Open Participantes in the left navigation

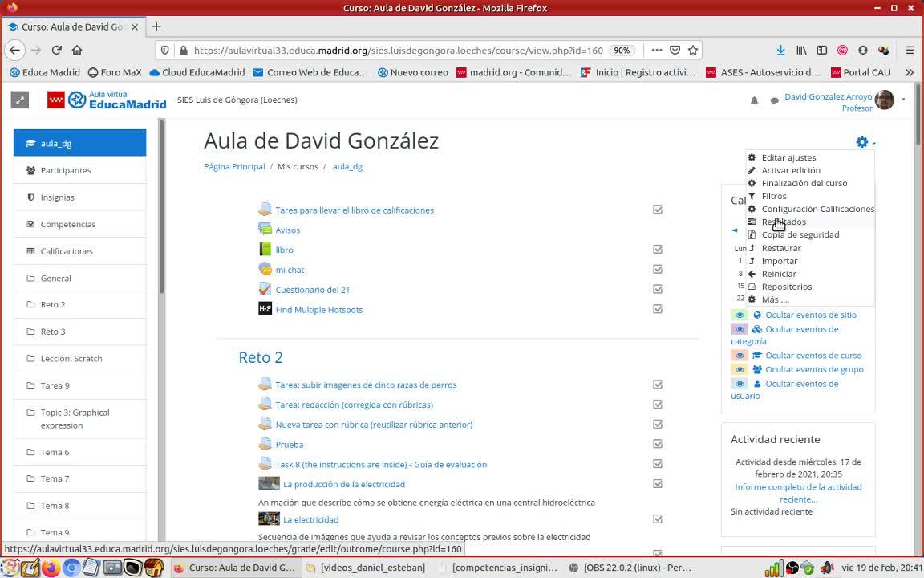pyautogui.click(x=79, y=170)
